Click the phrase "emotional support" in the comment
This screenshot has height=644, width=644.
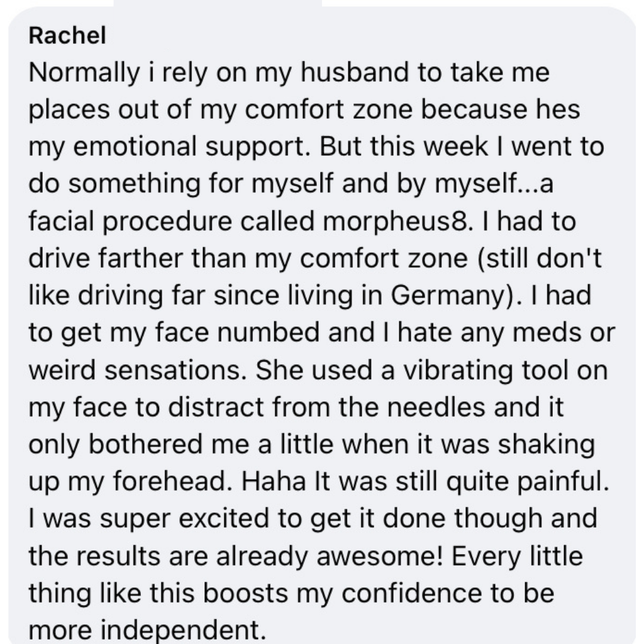[189, 147]
